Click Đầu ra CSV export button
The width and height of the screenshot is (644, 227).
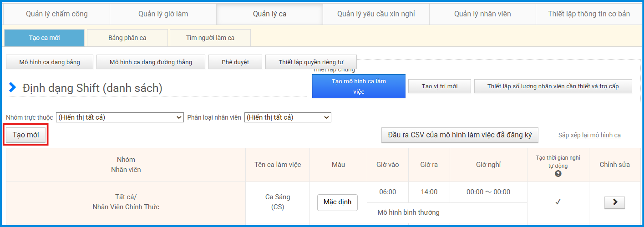[x=460, y=135]
